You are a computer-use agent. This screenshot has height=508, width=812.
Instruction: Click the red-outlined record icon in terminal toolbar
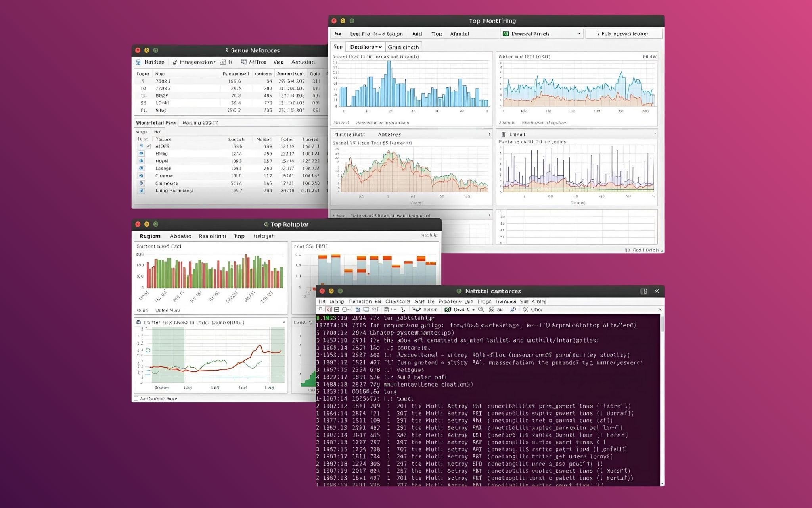328,310
